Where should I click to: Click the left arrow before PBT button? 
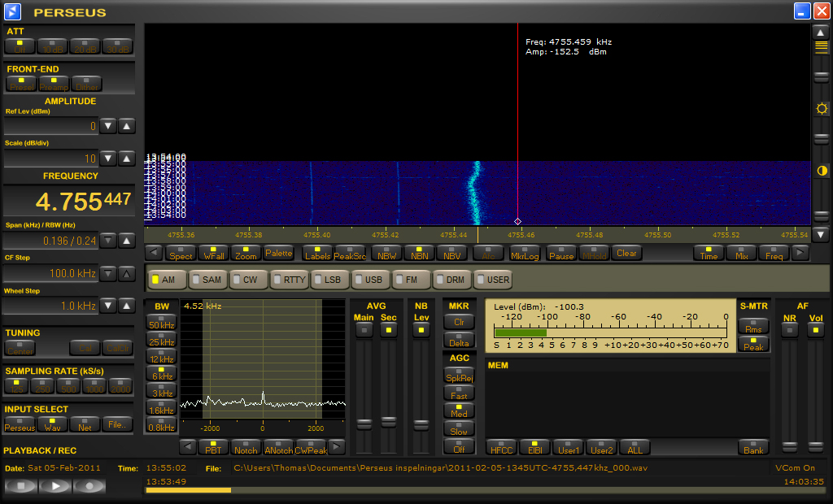188,447
